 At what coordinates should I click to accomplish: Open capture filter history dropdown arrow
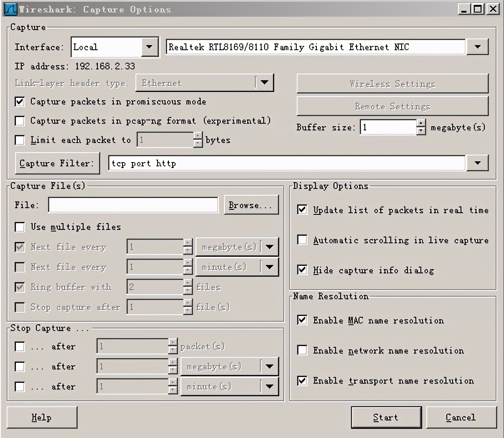pos(477,163)
